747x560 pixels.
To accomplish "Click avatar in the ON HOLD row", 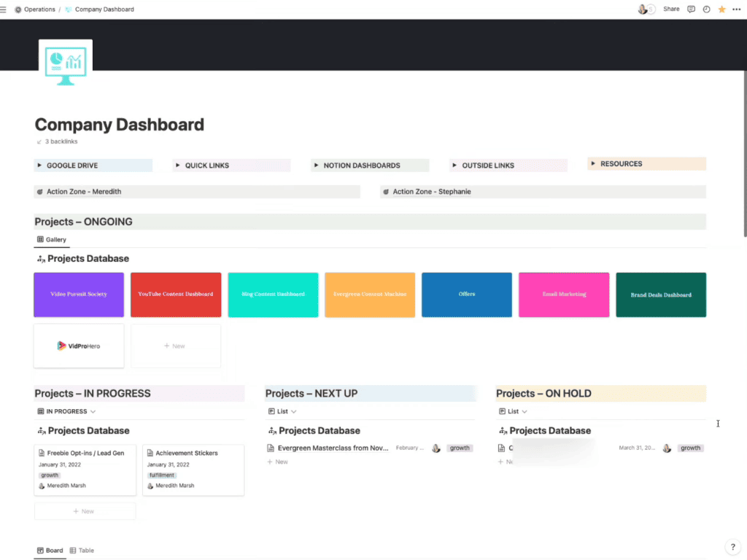I will 667,448.
